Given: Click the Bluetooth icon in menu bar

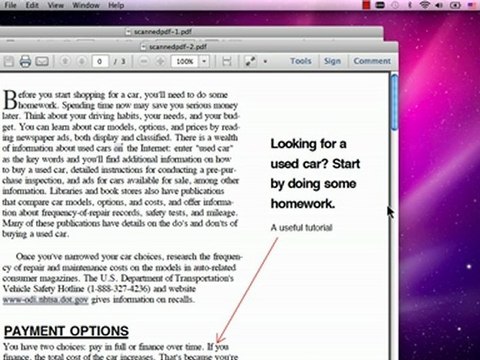Looking at the screenshot, I should (x=410, y=5).
